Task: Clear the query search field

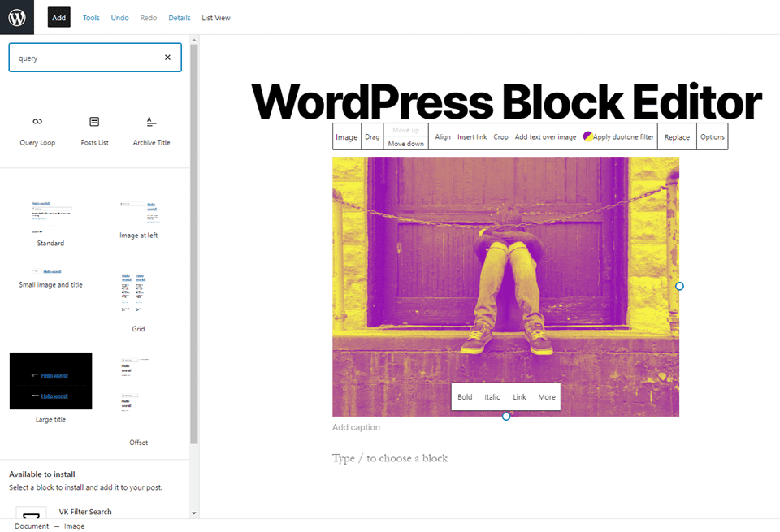Action: [x=167, y=57]
